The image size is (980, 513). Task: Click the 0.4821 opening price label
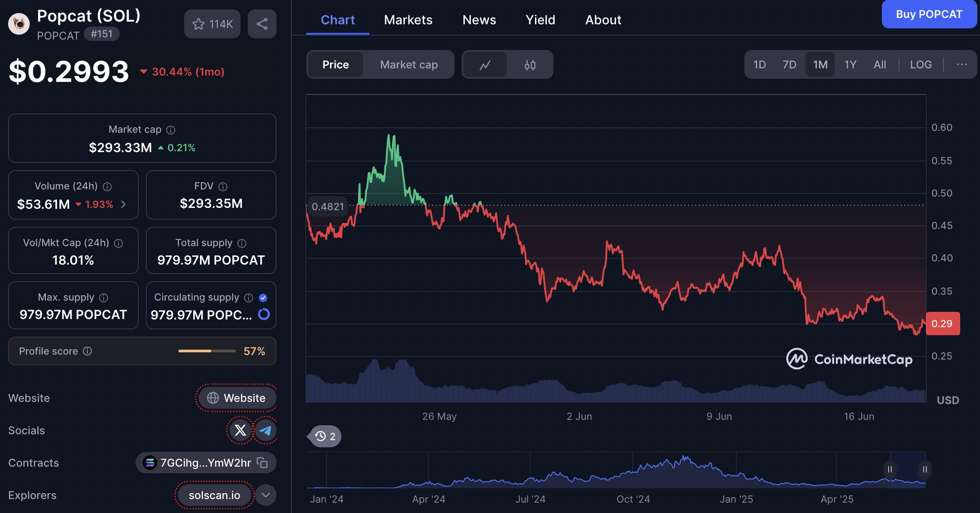327,207
